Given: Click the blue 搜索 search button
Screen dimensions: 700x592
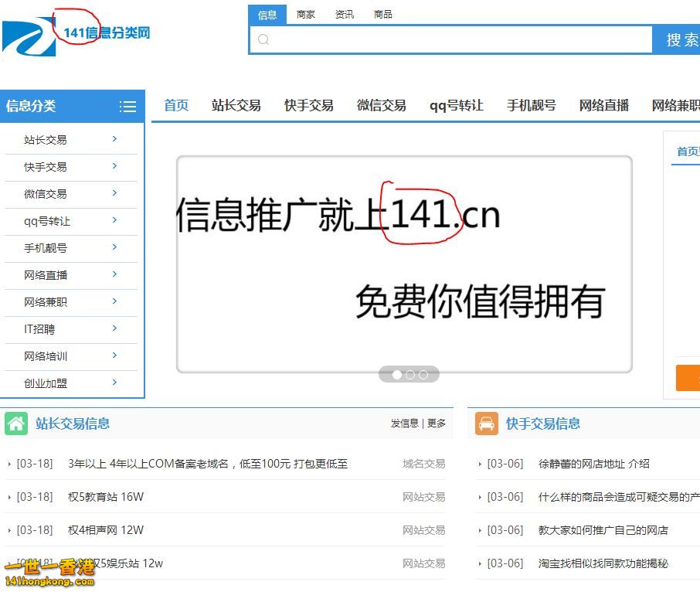Looking at the screenshot, I should [x=676, y=39].
